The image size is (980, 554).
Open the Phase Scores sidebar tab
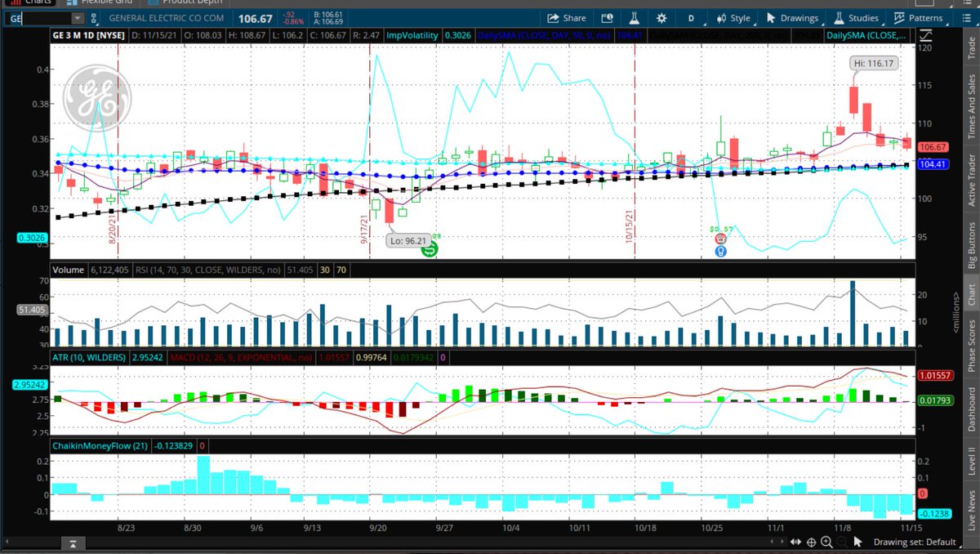coord(971,346)
